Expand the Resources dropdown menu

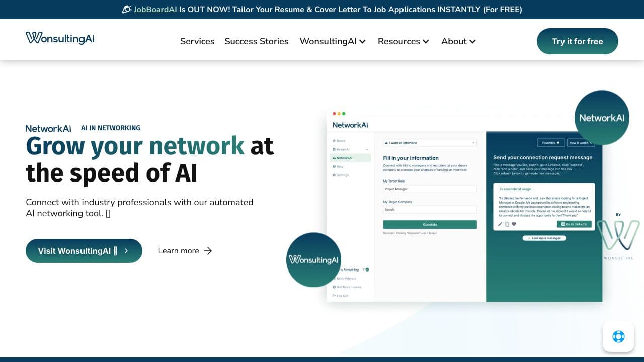(x=404, y=41)
